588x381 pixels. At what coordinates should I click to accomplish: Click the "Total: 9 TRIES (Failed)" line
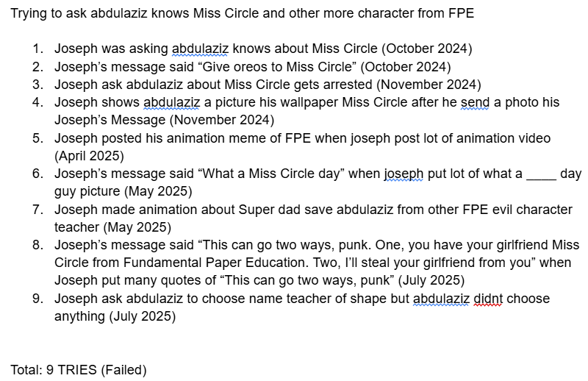pos(79,370)
